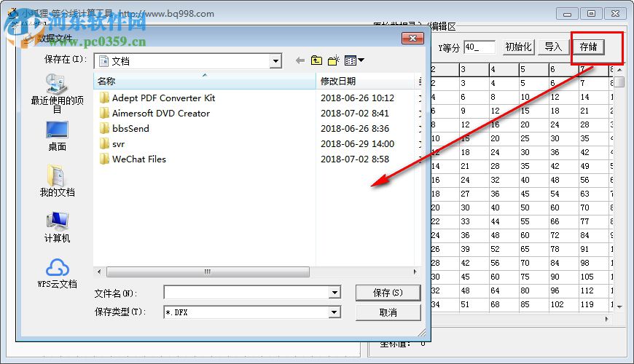This screenshot has width=634, height=364.
Task: Focus the Y等分 input field
Action: click(x=480, y=47)
